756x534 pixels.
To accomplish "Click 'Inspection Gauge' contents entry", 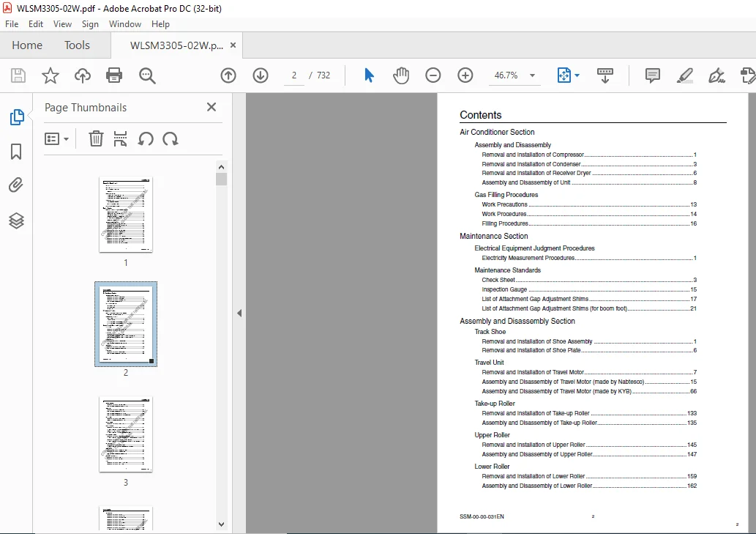I will [588, 289].
